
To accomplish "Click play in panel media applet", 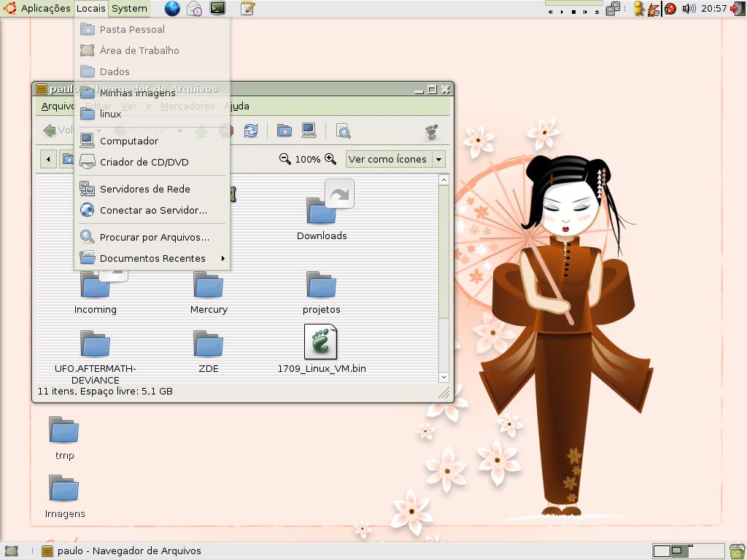I will point(562,12).
